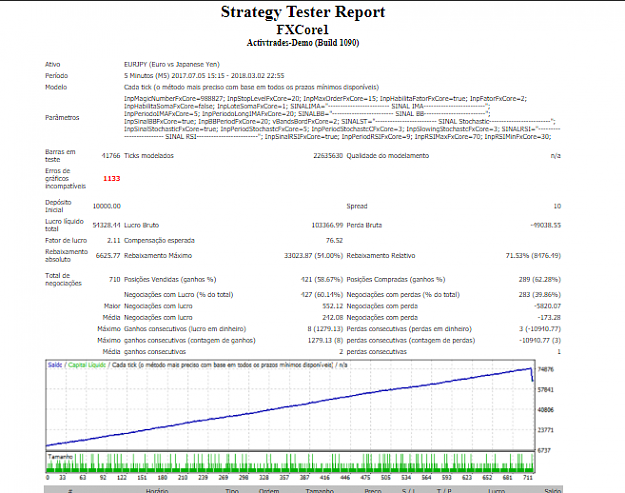Select average profit trade value "242.08"
This screenshot has width=625, height=493.
pos(333,318)
